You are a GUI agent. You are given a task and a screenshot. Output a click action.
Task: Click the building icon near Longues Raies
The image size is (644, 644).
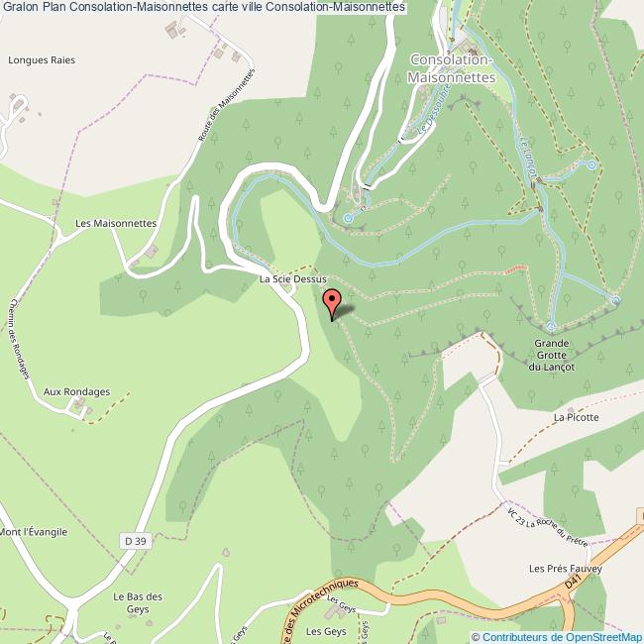[x=171, y=30]
